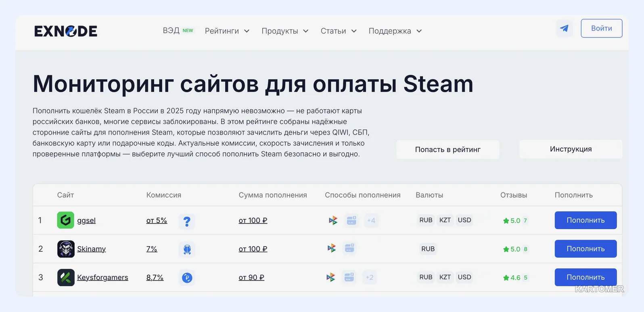Click the bank card icon in Skinamy row
Viewport: 644px width, 312px height.
click(349, 248)
